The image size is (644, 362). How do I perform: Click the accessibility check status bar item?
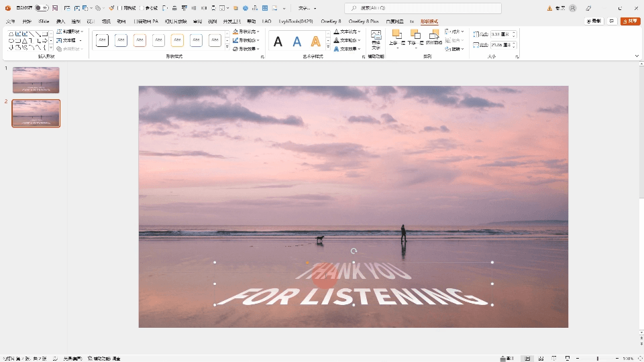[x=105, y=358]
